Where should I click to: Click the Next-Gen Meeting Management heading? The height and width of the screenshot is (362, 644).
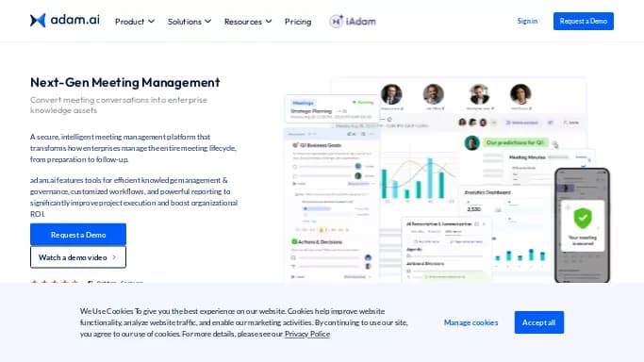tap(124, 83)
